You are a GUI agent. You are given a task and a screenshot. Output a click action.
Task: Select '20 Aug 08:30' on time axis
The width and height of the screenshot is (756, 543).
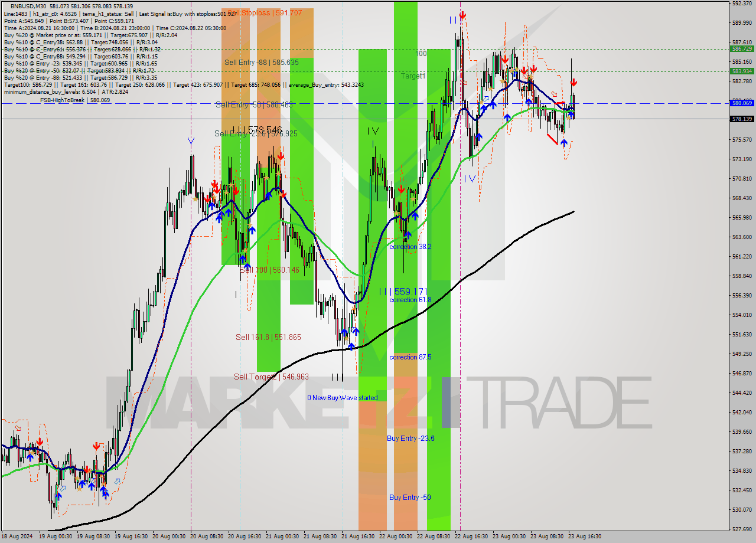click(x=207, y=537)
